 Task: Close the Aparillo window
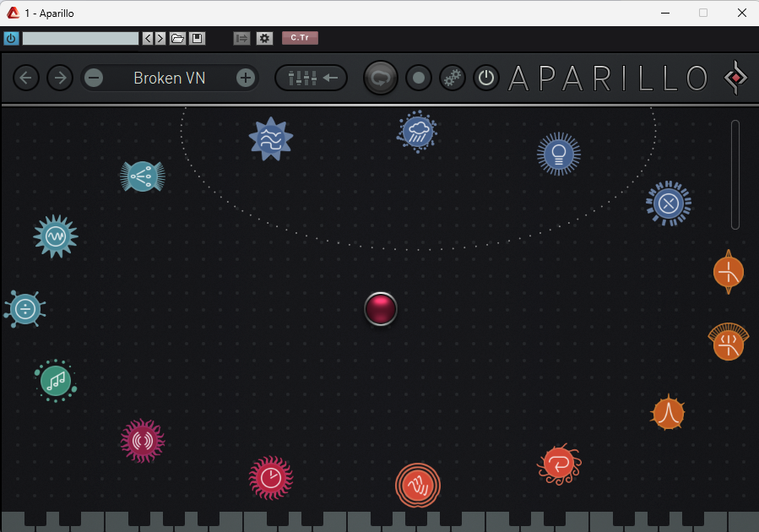[x=741, y=13]
